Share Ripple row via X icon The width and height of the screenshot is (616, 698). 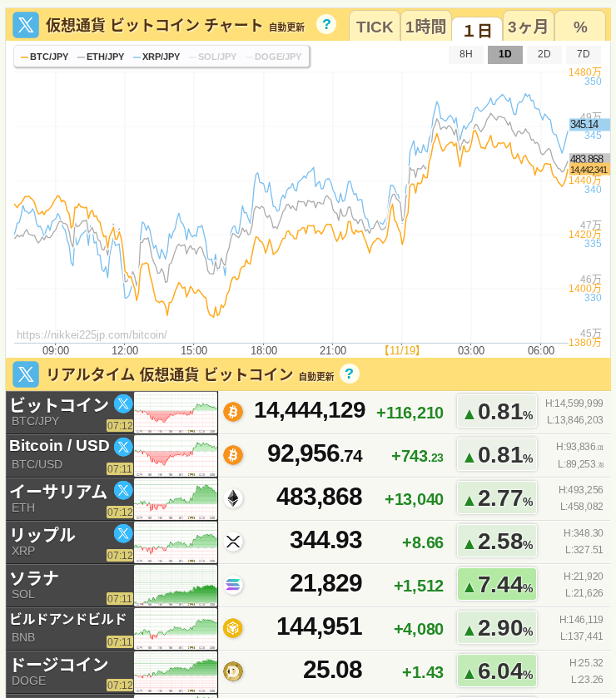pyautogui.click(x=123, y=533)
